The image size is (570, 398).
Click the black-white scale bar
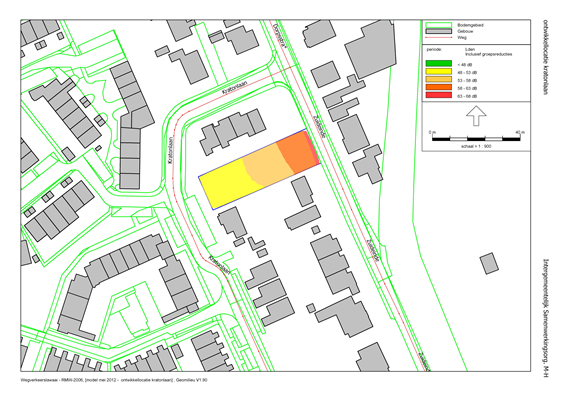point(476,139)
